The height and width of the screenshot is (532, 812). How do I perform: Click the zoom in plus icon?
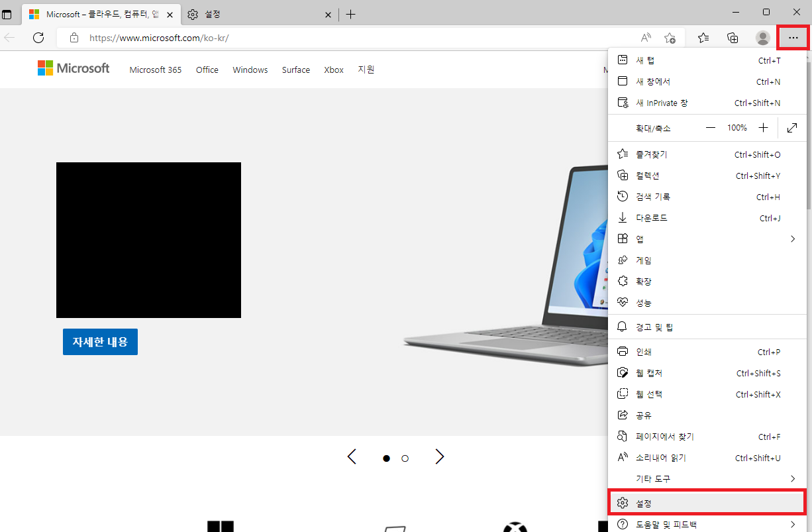pyautogui.click(x=763, y=128)
